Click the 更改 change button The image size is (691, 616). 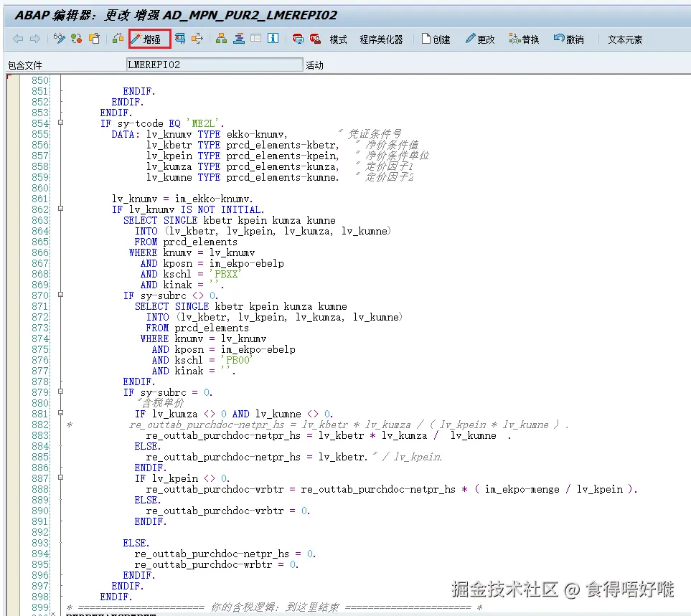(480, 39)
